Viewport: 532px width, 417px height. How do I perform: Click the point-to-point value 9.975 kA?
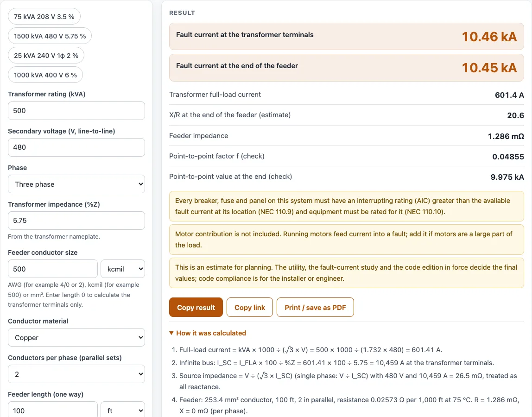click(x=507, y=177)
